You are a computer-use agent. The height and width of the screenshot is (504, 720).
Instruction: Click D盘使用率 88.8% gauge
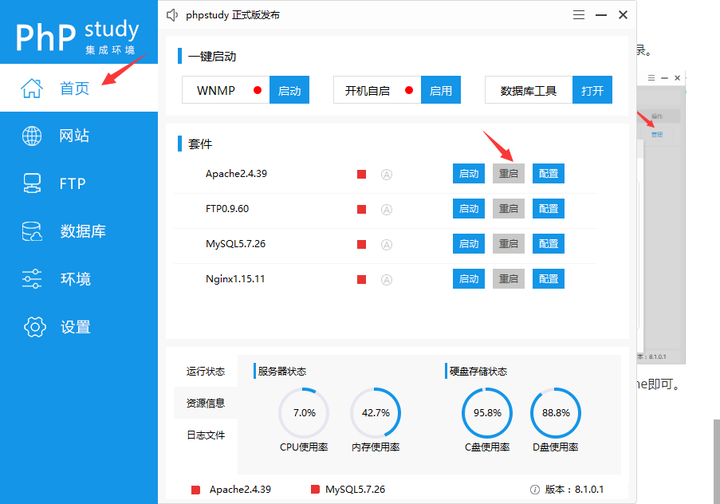(556, 413)
